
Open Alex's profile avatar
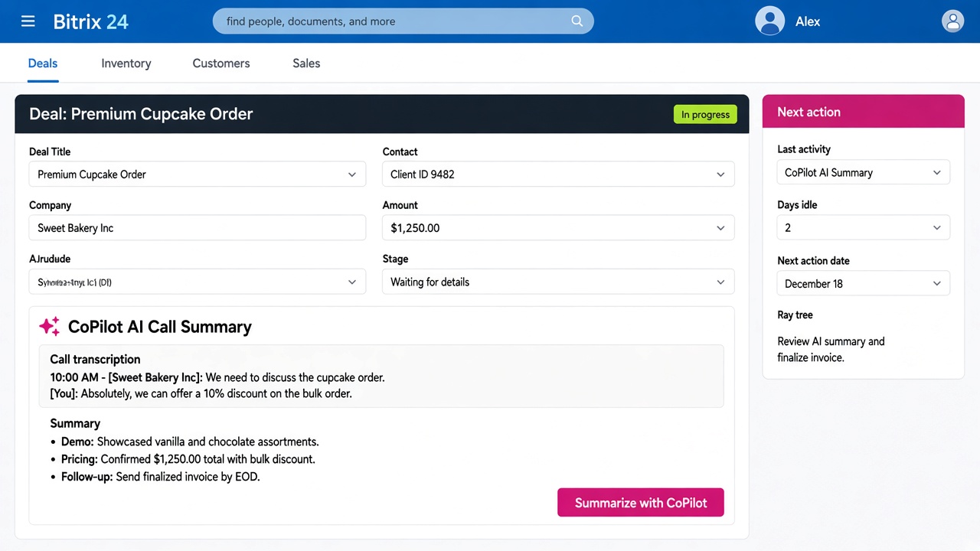click(x=769, y=21)
